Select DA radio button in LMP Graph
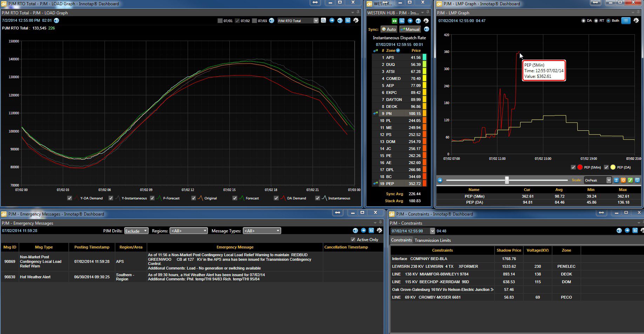Screen dimensions: 644x334 584,21
